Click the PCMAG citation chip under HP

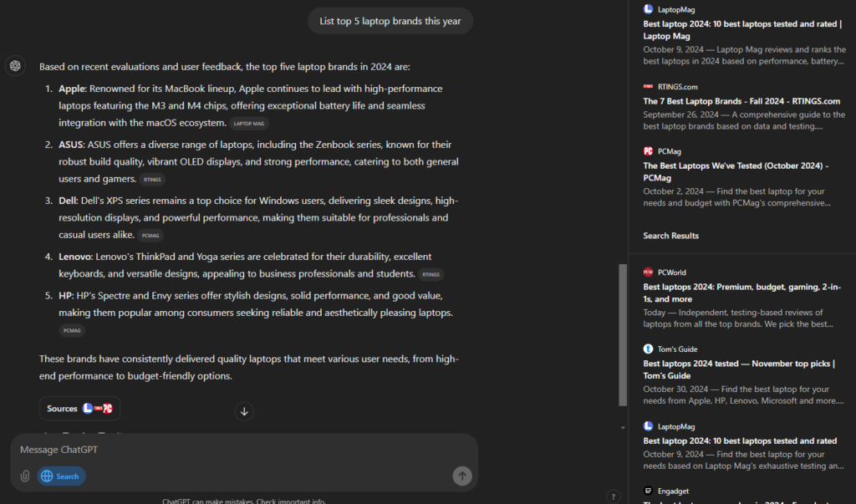tap(72, 330)
